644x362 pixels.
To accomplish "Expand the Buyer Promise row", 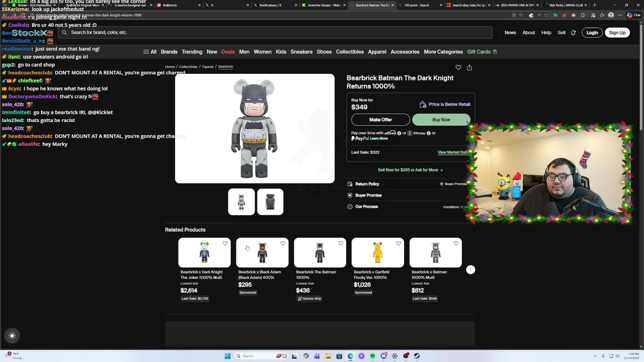I will coord(411,195).
